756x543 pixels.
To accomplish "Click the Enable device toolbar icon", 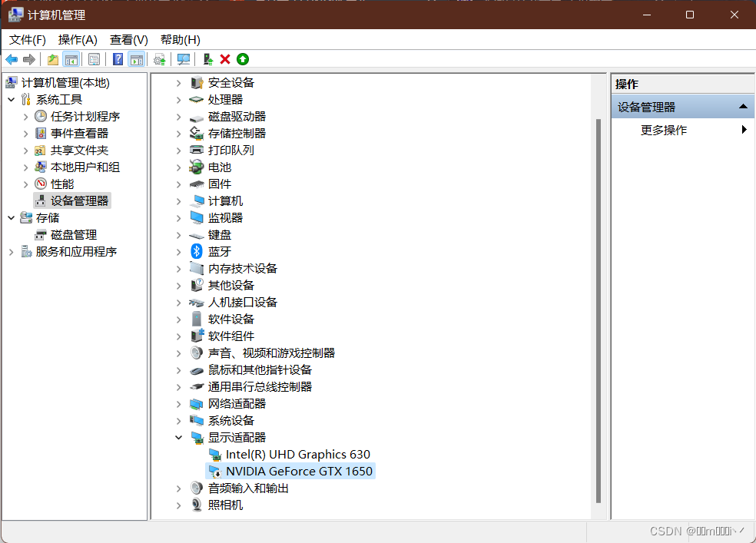I will point(207,59).
